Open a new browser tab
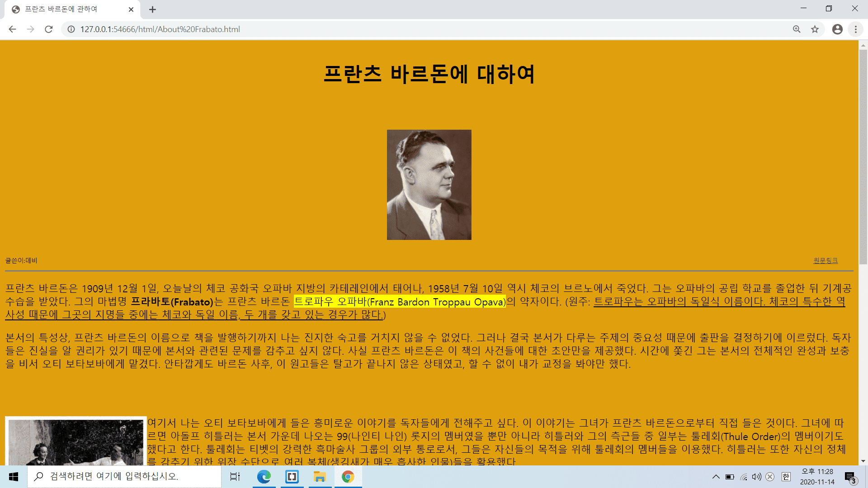Image resolution: width=868 pixels, height=488 pixels. [152, 9]
